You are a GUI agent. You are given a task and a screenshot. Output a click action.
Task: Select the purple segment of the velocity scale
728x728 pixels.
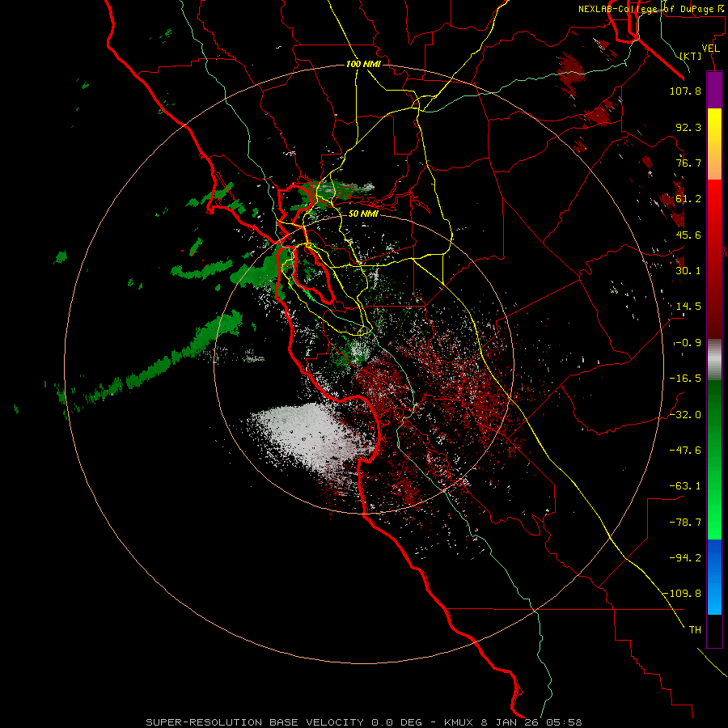tap(714, 90)
